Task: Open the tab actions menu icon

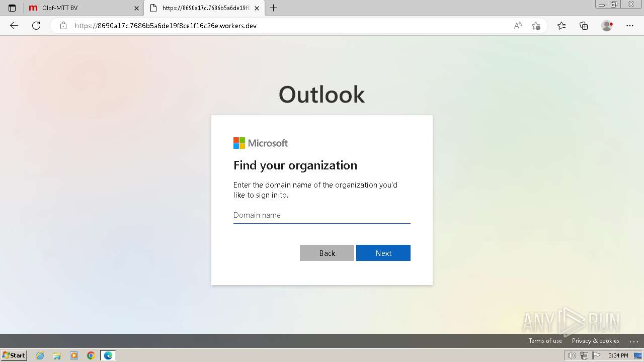Action: coord(12,8)
